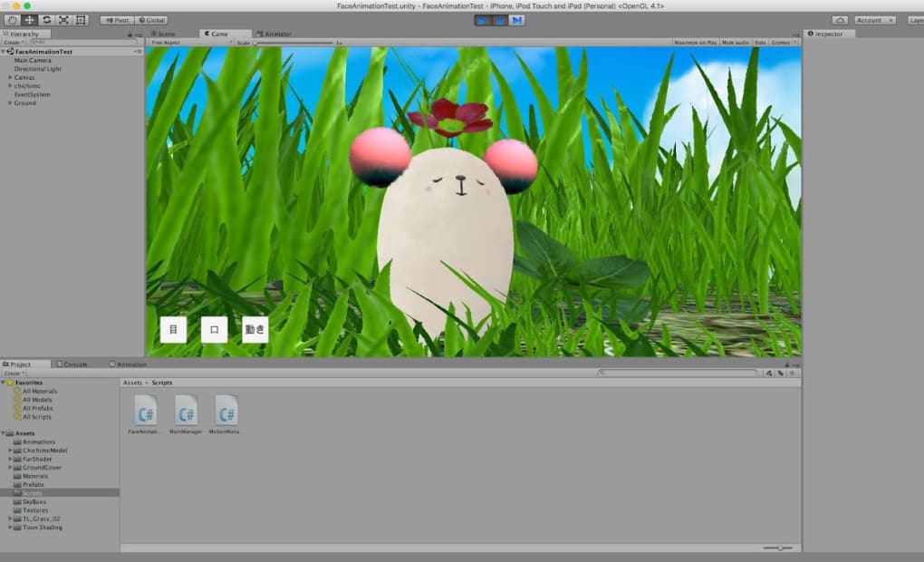Expand the ChichimoModel folder
The image size is (924, 562).
click(x=9, y=451)
